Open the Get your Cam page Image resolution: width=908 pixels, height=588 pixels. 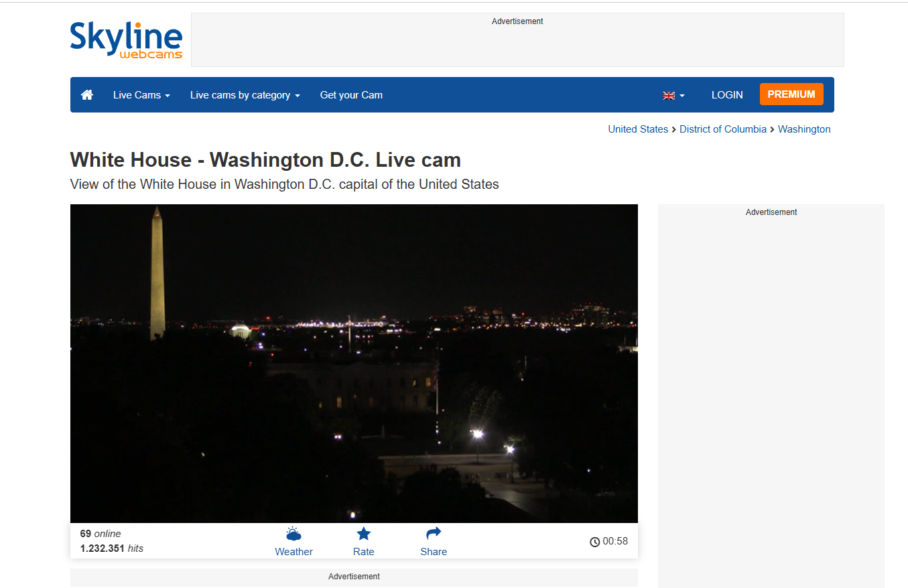[x=351, y=95]
